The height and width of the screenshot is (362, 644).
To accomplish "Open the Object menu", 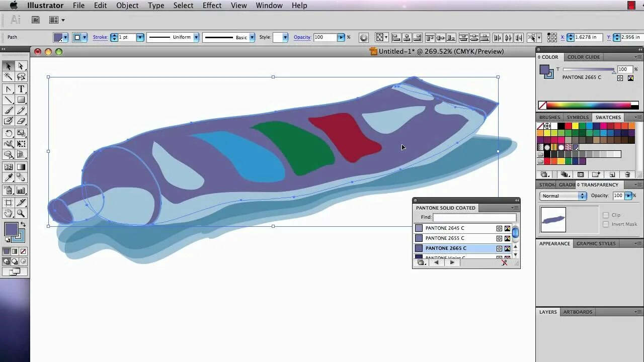I will [127, 6].
